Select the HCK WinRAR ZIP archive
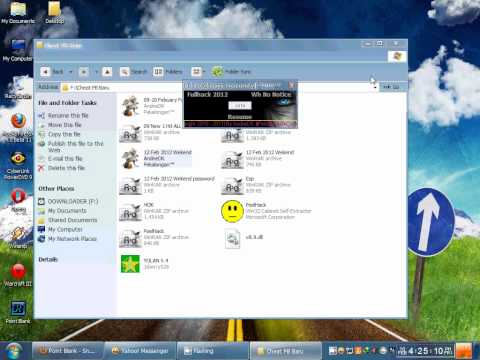The height and width of the screenshot is (360, 480). pyautogui.click(x=154, y=211)
